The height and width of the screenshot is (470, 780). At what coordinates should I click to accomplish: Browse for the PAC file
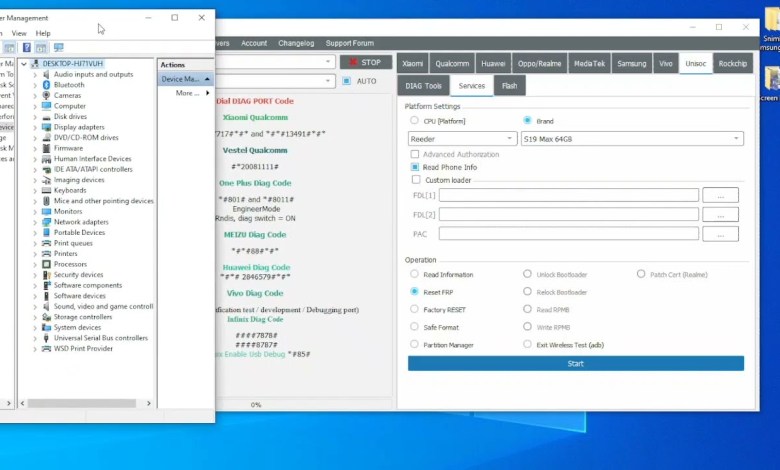coord(720,234)
